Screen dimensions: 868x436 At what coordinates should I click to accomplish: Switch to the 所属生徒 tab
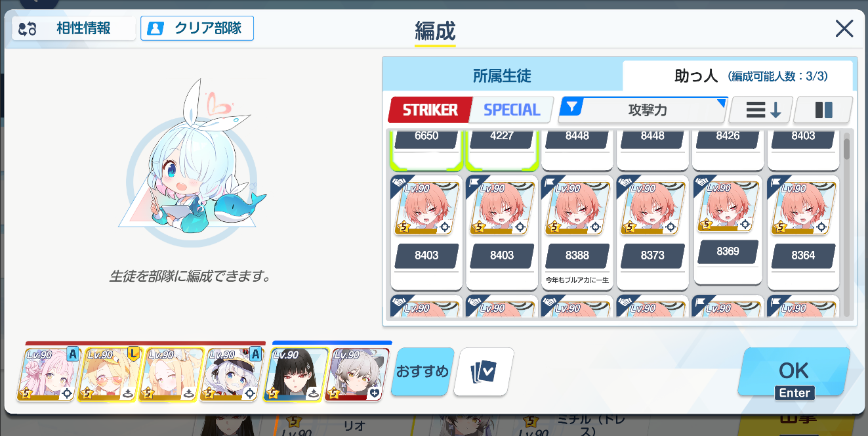pyautogui.click(x=502, y=76)
